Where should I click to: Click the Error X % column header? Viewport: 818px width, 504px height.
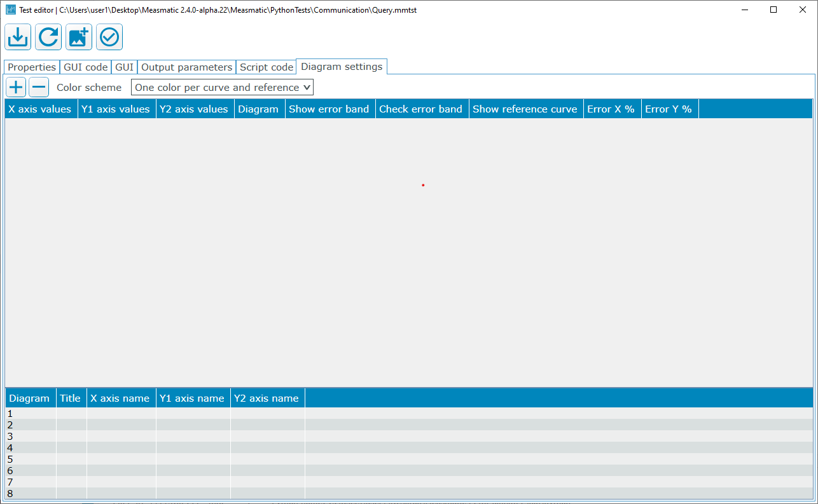(613, 109)
